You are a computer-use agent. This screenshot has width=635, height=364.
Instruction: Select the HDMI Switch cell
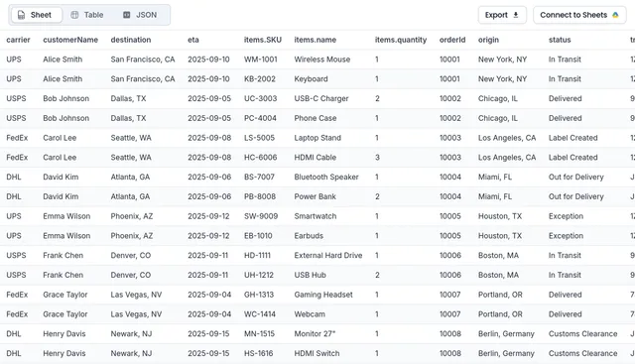tap(317, 353)
